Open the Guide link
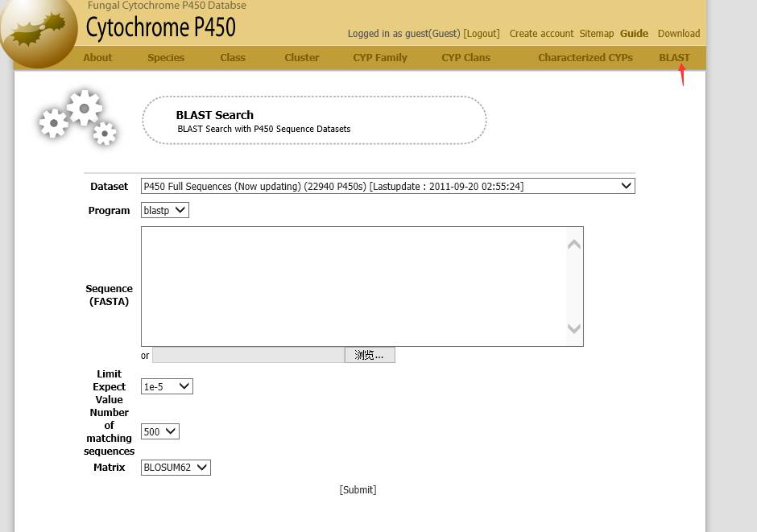757x532 pixels. [634, 34]
